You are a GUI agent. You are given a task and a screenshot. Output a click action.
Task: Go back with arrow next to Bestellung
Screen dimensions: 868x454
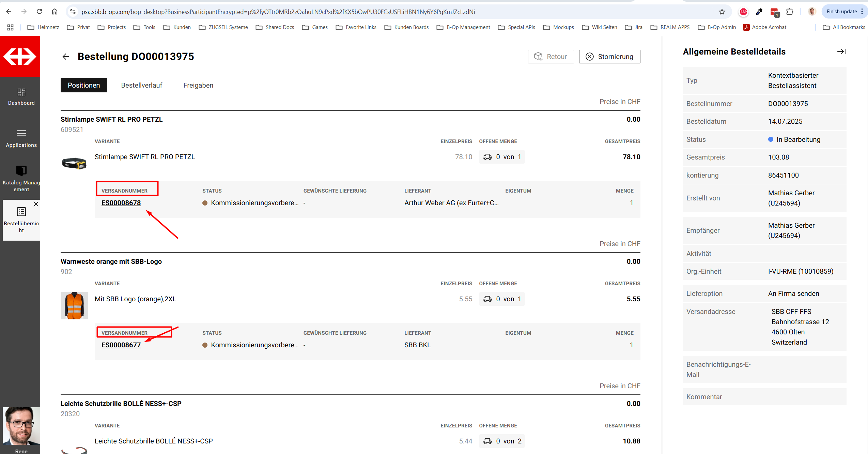[x=66, y=57]
